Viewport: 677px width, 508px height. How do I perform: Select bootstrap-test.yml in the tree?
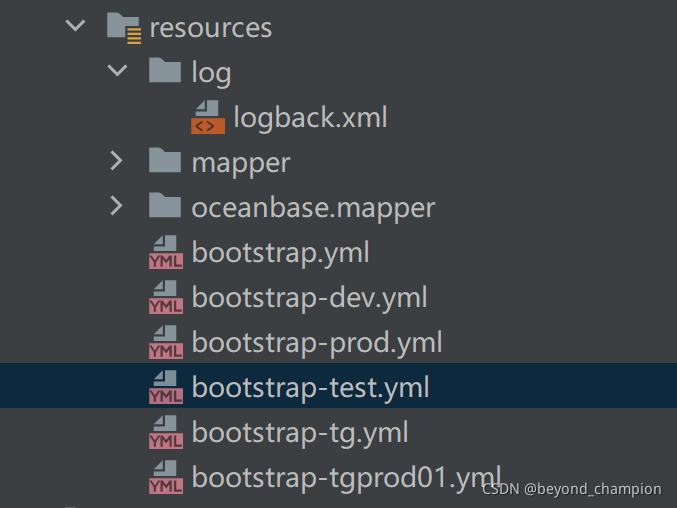338,385
